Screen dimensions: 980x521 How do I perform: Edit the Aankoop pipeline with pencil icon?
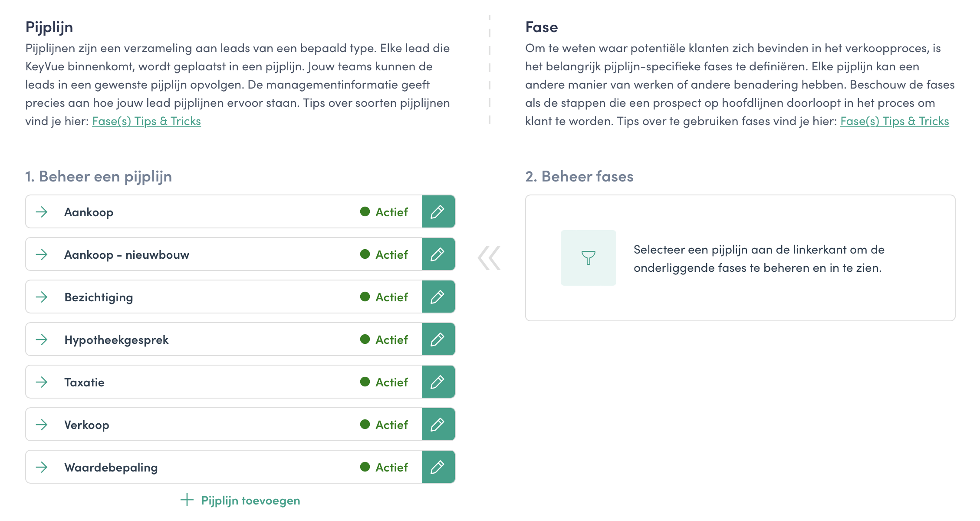pos(438,211)
